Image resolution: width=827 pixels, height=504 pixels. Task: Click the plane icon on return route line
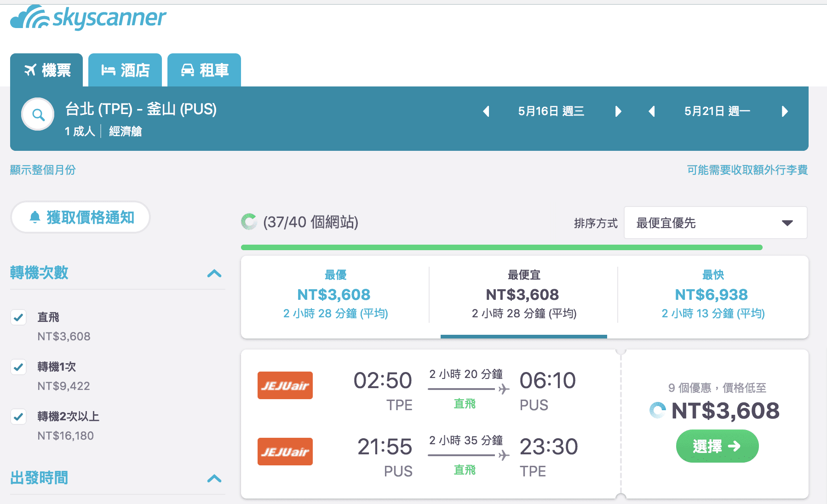[x=504, y=455]
